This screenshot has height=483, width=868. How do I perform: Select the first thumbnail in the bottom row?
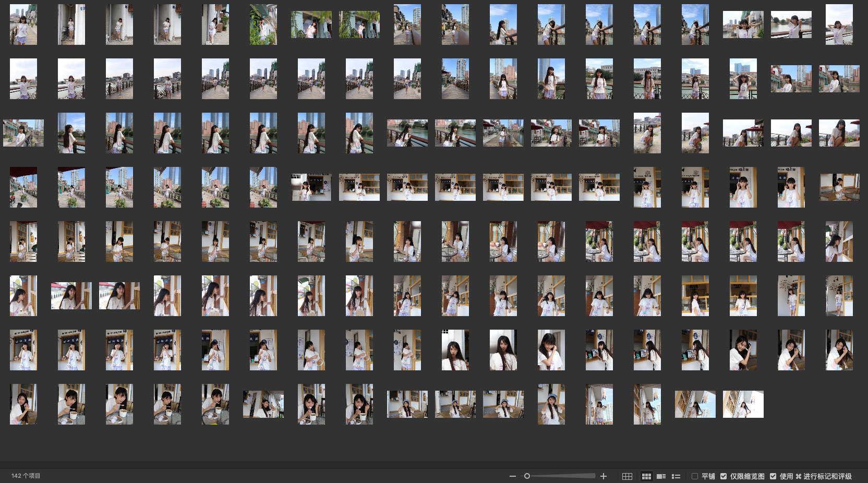pos(23,404)
